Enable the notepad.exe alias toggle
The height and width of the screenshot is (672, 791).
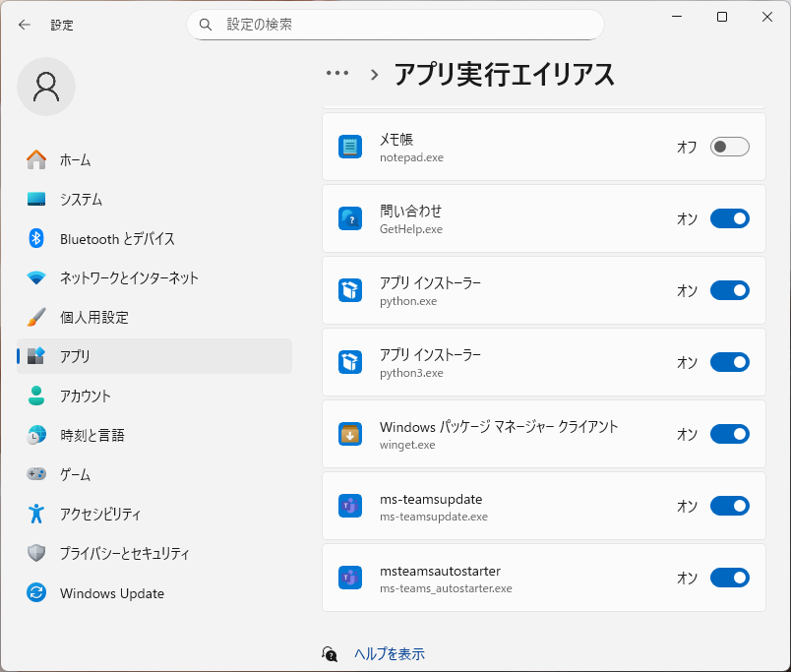729,147
